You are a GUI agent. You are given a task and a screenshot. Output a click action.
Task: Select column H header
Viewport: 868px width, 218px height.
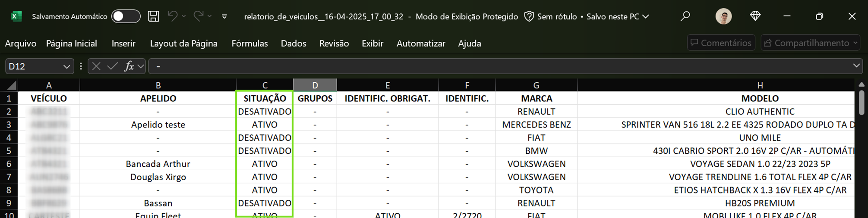click(716, 85)
